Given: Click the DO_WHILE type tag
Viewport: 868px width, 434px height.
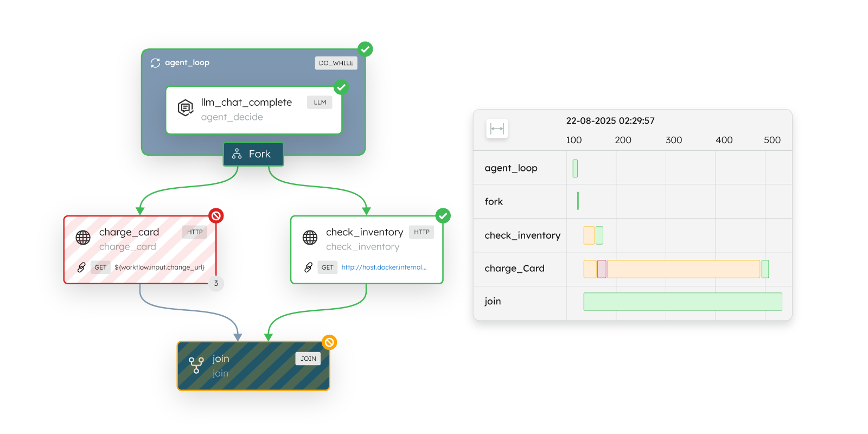Looking at the screenshot, I should [x=336, y=63].
